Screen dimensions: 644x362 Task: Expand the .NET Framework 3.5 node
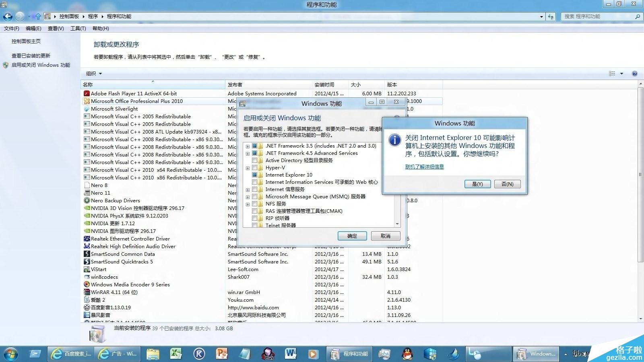point(248,146)
